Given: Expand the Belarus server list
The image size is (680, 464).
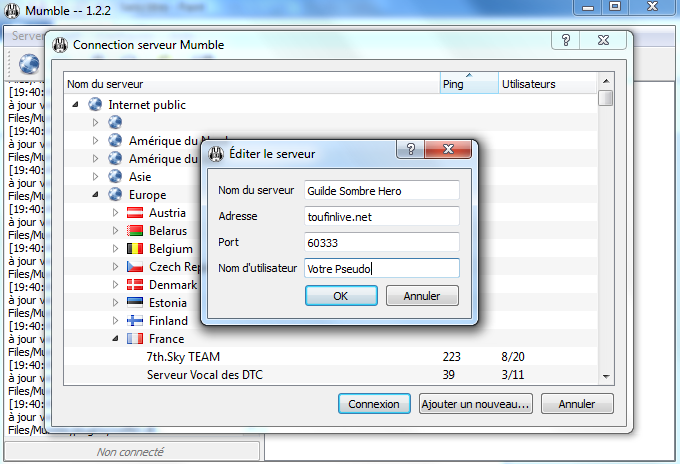Looking at the screenshot, I should [x=115, y=231].
